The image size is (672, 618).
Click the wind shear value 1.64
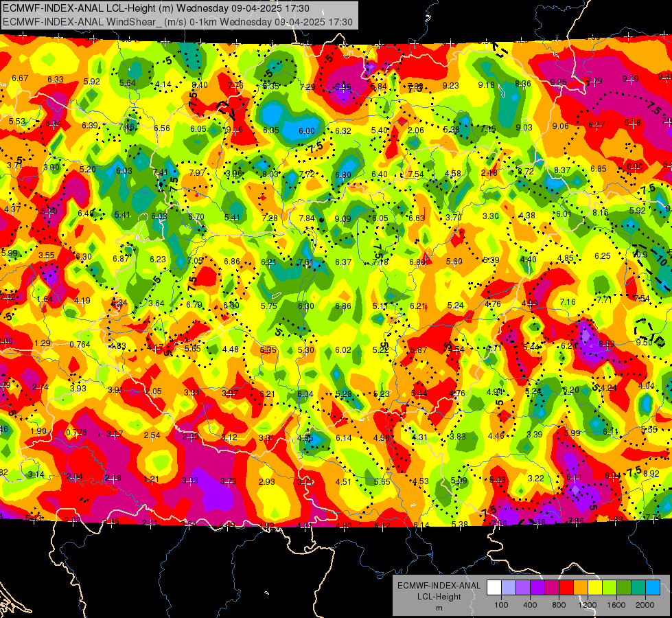45,299
